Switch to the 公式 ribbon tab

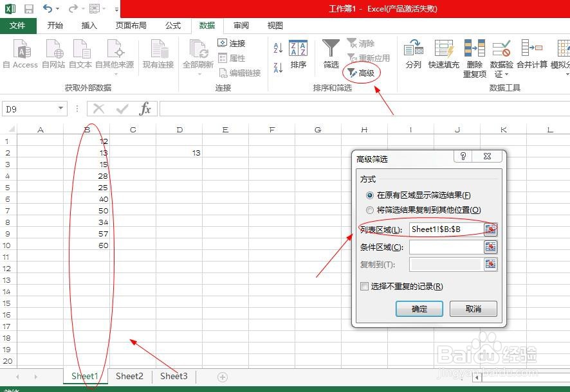pos(172,26)
